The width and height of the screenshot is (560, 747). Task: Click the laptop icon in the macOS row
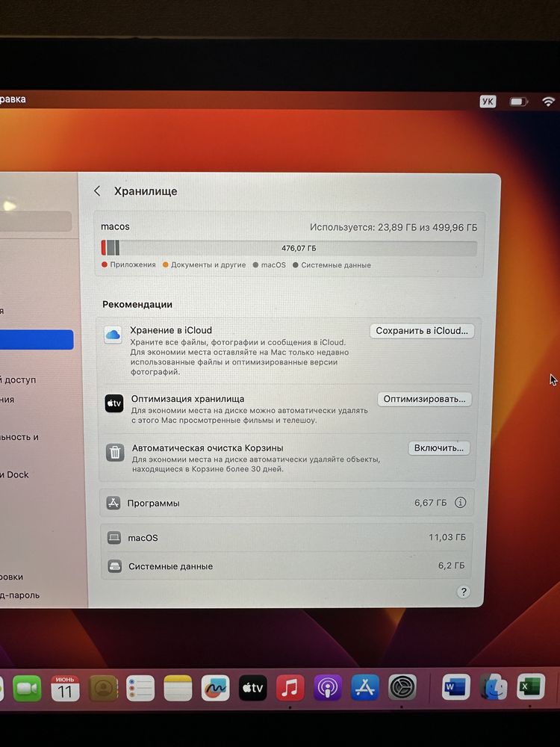113,538
